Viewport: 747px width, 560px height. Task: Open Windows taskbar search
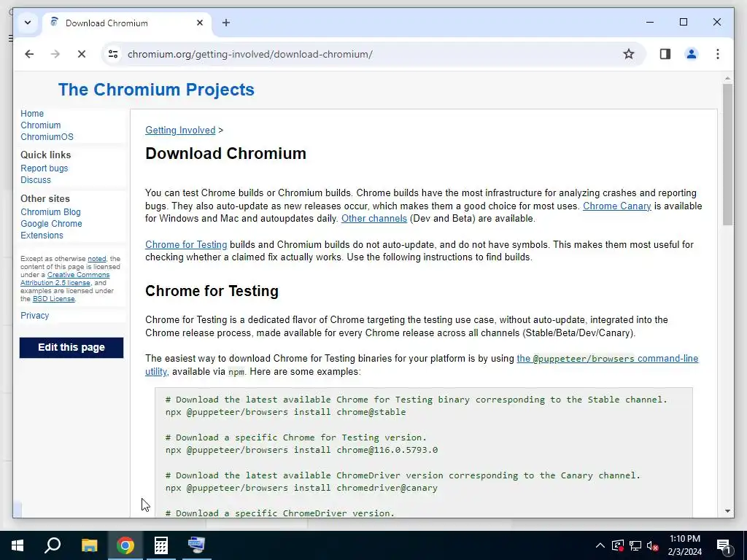click(53, 545)
